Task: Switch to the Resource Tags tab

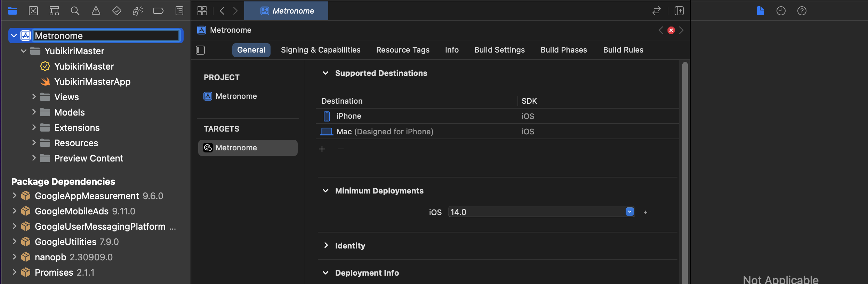Action: pos(403,50)
